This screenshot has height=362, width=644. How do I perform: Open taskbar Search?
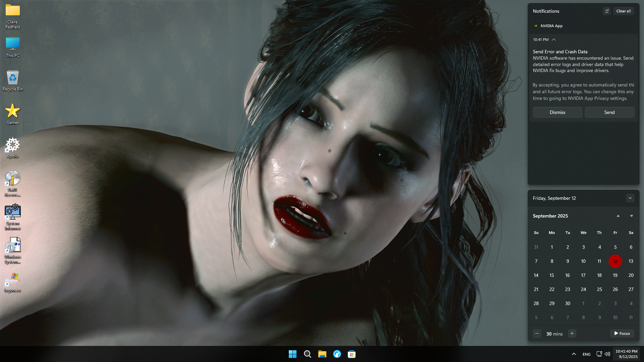307,354
